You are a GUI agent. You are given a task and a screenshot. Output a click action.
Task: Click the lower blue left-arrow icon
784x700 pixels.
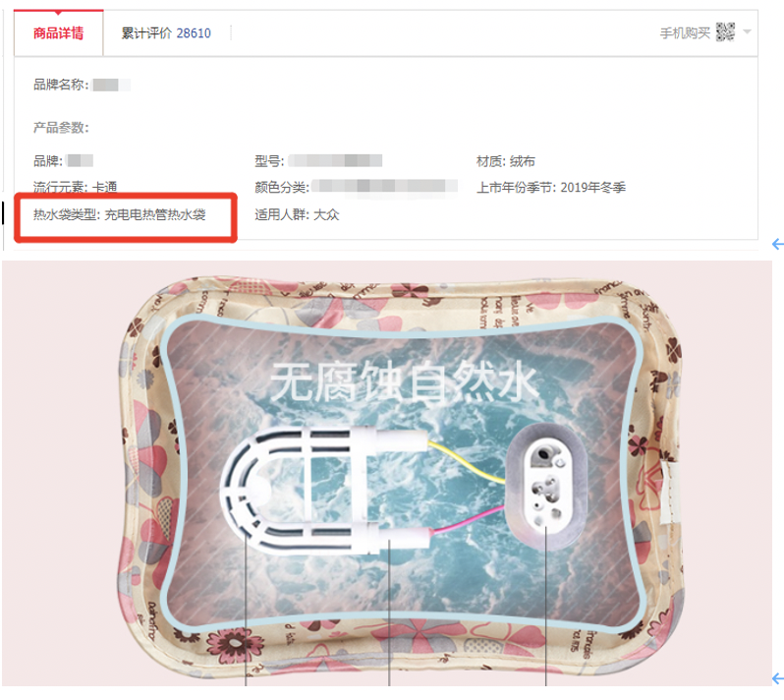tap(778, 678)
